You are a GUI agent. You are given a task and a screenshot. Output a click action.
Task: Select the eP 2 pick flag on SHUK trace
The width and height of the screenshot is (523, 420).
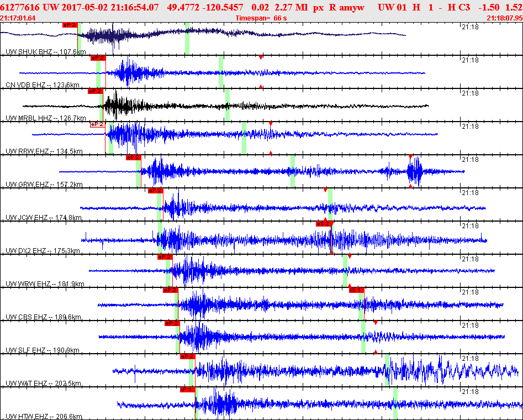pos(70,25)
